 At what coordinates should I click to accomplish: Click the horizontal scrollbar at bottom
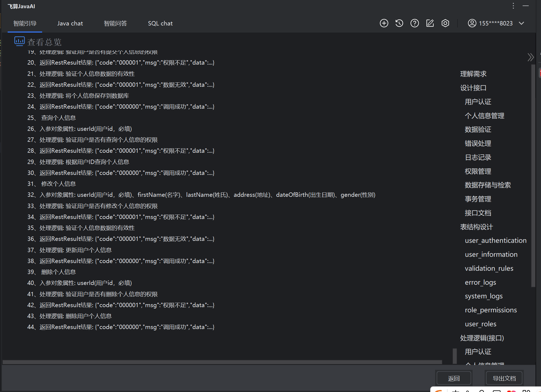pyautogui.click(x=222, y=362)
